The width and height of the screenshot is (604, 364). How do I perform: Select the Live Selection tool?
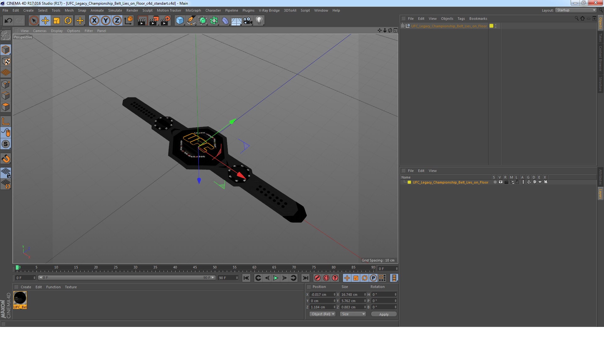34,21
